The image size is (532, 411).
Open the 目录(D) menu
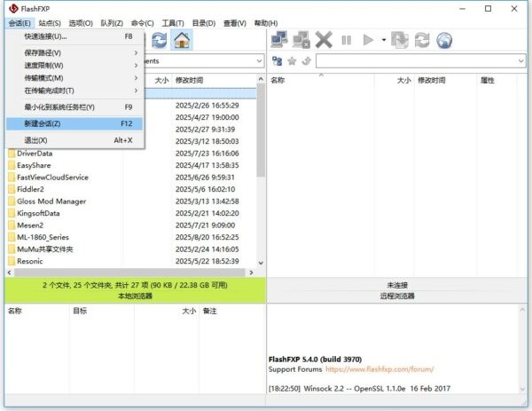click(204, 23)
